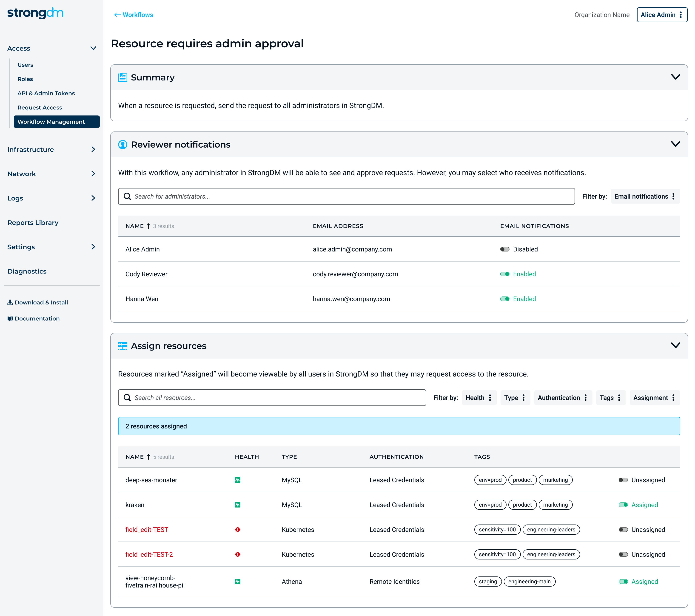Screen dimensions: 695x616
Task: Click the Reviewer notifications person icon
Action: coord(122,145)
